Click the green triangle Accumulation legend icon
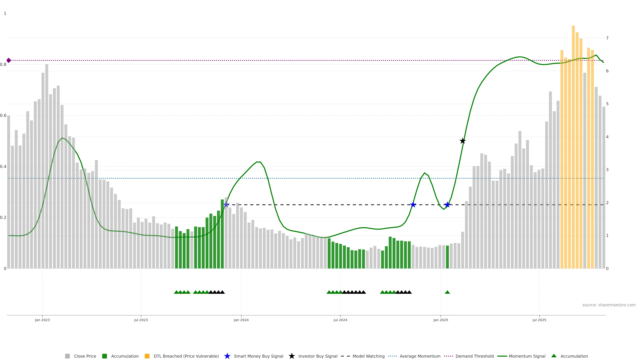This screenshot has height=362, width=644. click(x=554, y=356)
